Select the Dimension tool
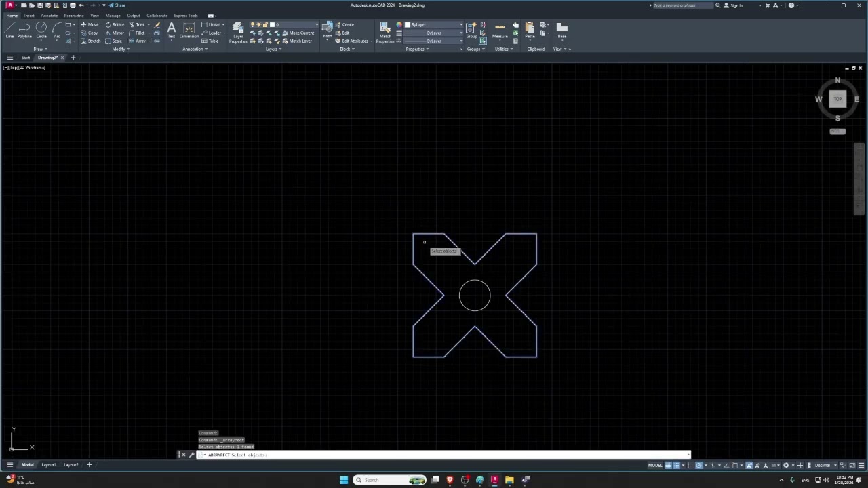The height and width of the screenshot is (488, 868). coord(189,30)
